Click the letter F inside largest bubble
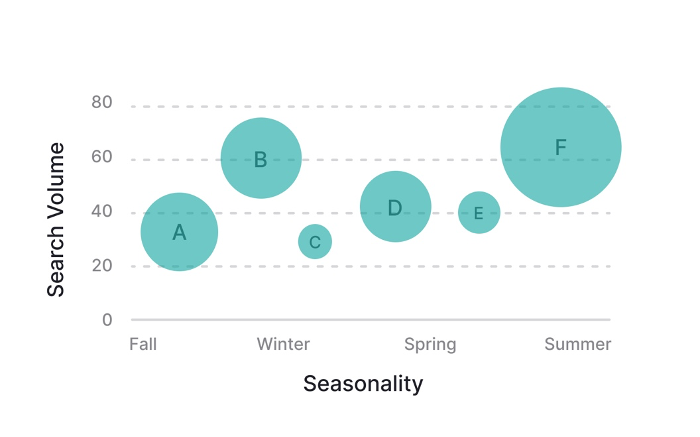Screen dimensions: 700x437 click(x=561, y=148)
